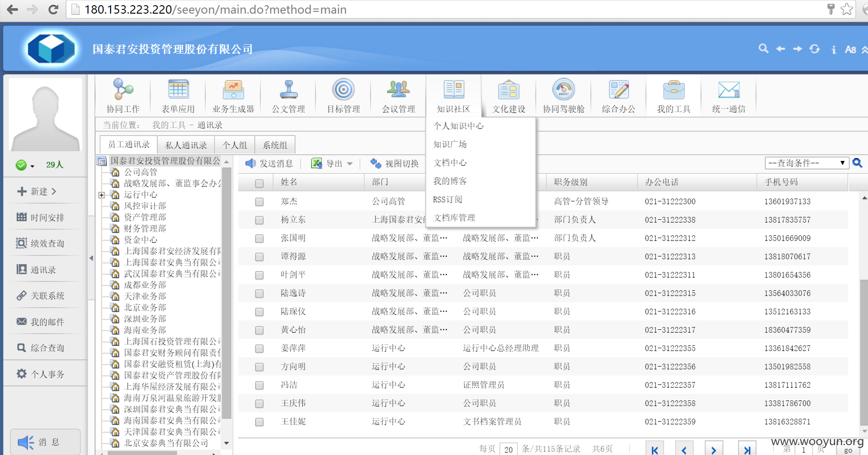Image resolution: width=868 pixels, height=455 pixels.
Task: Collapse the left sidebar with arrow handle
Action: click(x=91, y=258)
